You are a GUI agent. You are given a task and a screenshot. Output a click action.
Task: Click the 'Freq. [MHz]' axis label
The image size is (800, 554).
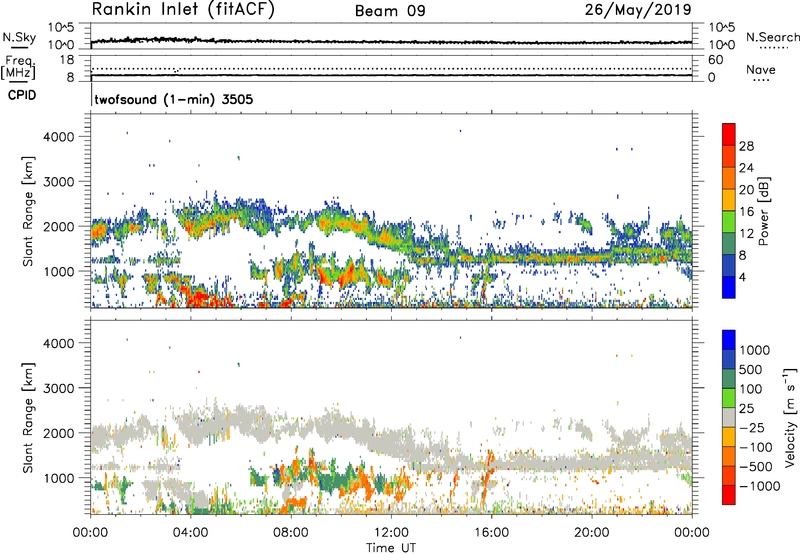pyautogui.click(x=18, y=67)
